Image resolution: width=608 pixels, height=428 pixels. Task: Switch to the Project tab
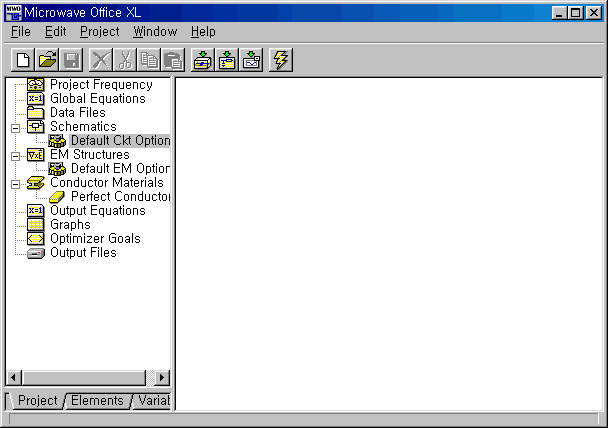click(37, 400)
